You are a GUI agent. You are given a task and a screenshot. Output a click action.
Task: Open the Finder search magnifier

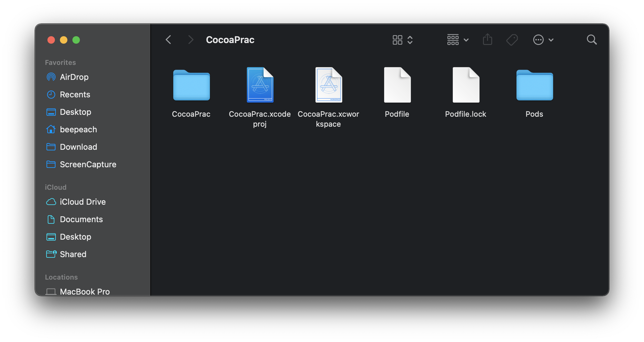(x=592, y=40)
